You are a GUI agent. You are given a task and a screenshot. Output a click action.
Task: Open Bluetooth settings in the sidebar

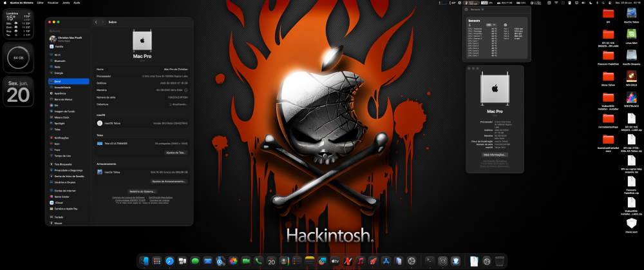(x=69, y=61)
